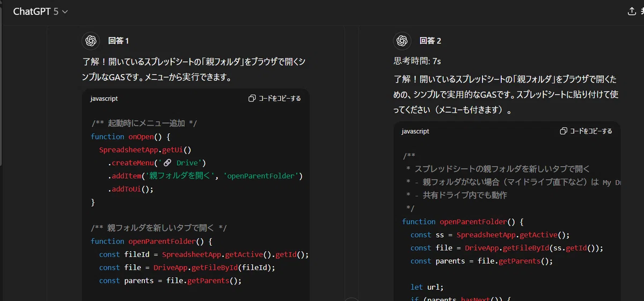Click the '.createMenu' code line with Drive
Image resolution: width=644 pixels, height=301 pixels.
(x=157, y=163)
